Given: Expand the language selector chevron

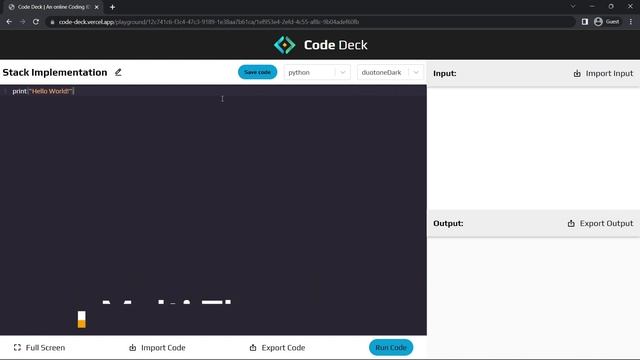Looking at the screenshot, I should [x=343, y=72].
